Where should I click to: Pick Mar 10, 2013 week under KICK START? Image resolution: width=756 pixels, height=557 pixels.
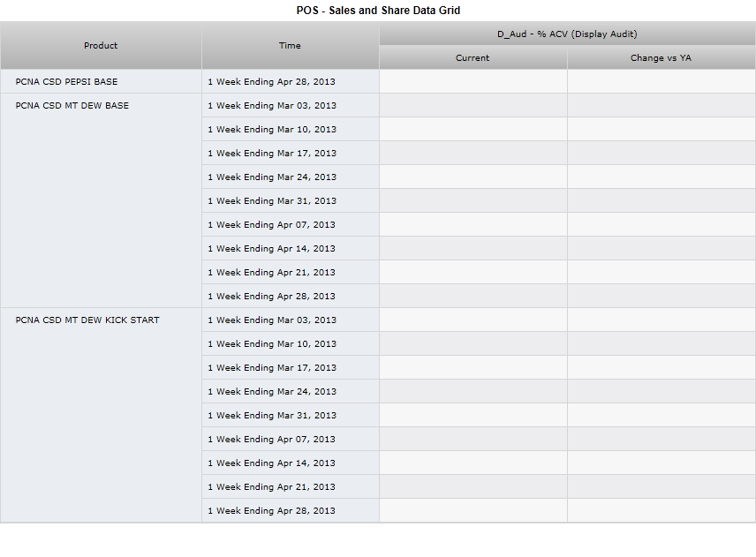coord(291,344)
